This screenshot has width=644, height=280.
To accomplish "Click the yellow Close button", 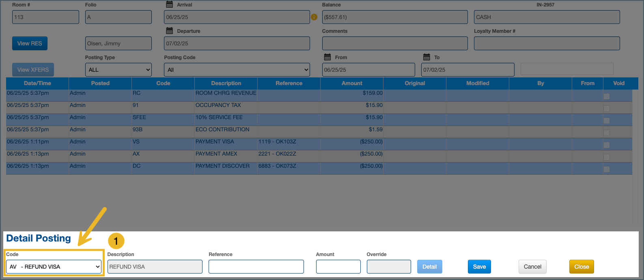I will pos(582,267).
